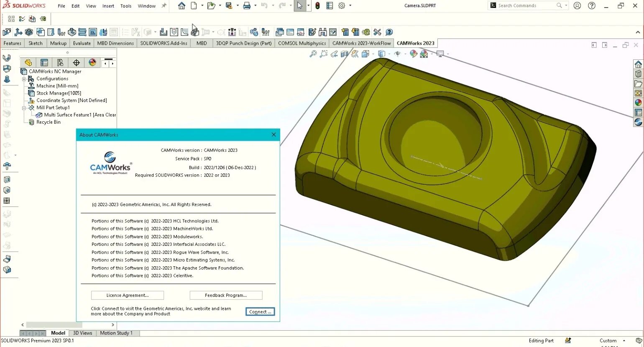Switch to the CAMWorks 2023-WorkFlow tab
This screenshot has height=347, width=644.
[x=362, y=43]
